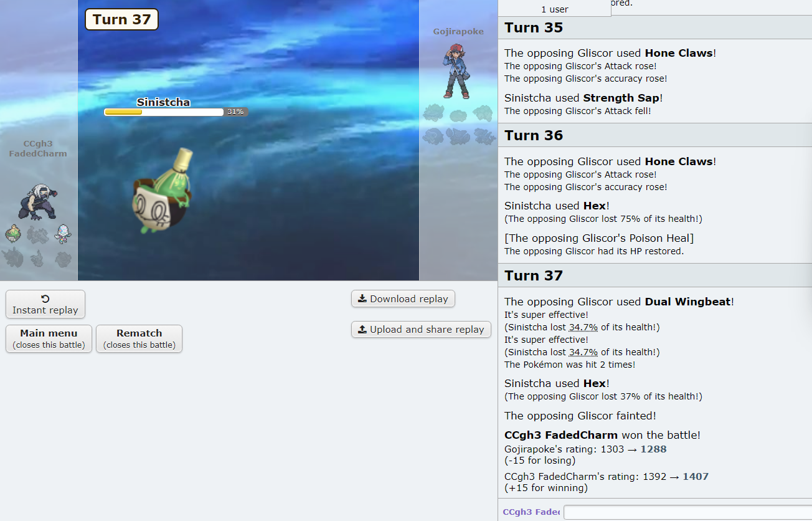Click Gojirapoke's rating 1303 → 1288 line
Image resolution: width=812 pixels, height=521 pixels.
[585, 449]
